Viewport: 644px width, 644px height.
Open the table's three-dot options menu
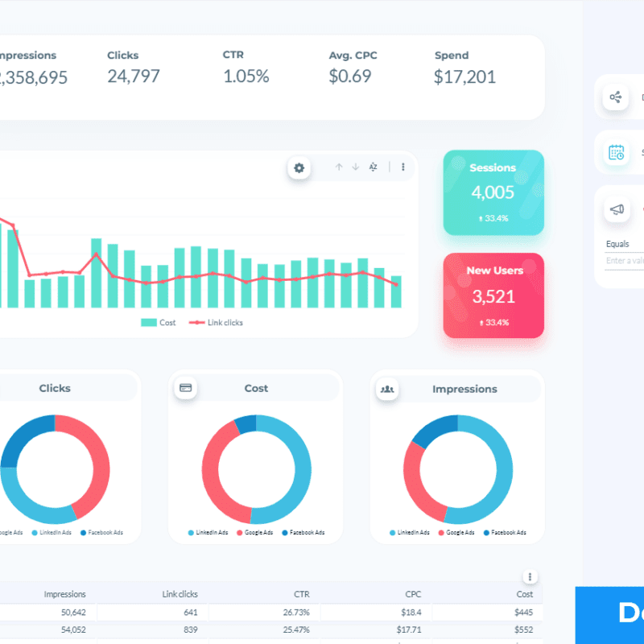tap(530, 576)
